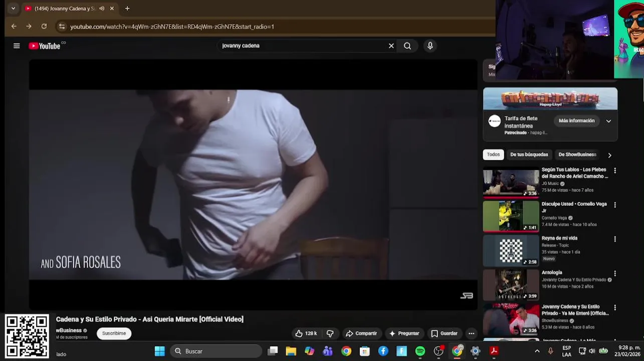Click the video title Asi Queria Mirarte
This screenshot has width=644, height=361.
click(x=149, y=319)
